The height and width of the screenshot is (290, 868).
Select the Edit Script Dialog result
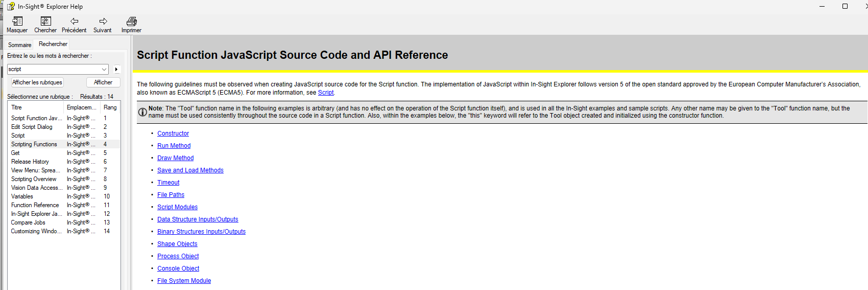pos(32,127)
